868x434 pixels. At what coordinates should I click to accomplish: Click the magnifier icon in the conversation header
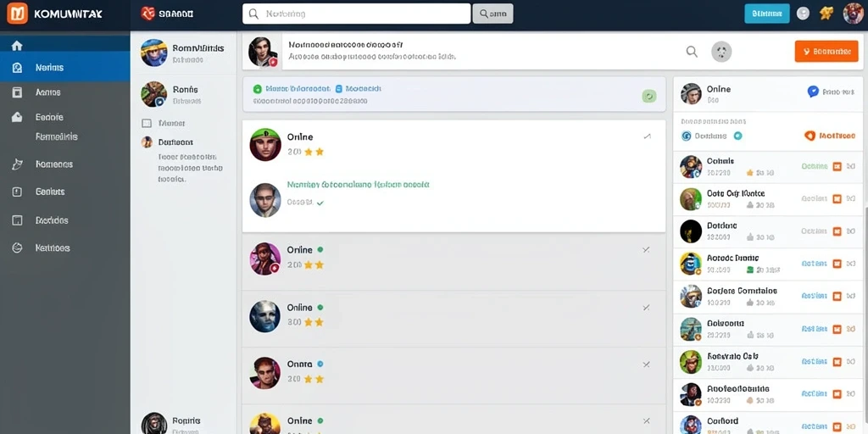(x=692, y=52)
